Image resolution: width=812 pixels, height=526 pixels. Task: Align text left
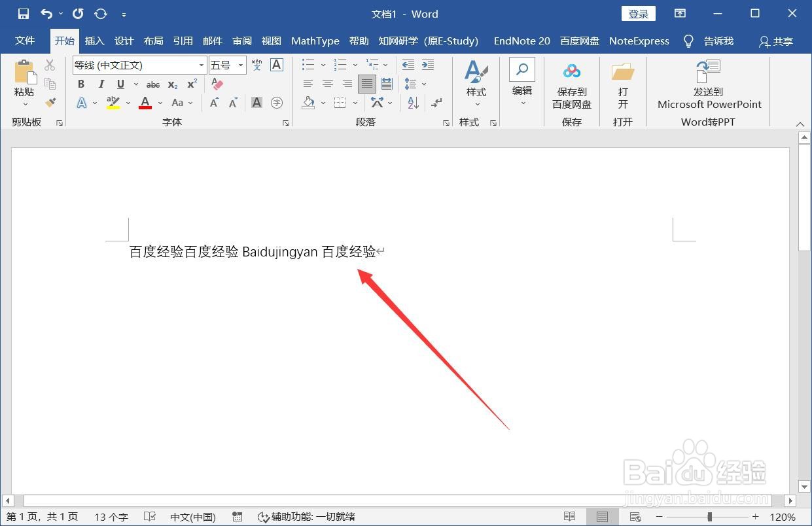pyautogui.click(x=308, y=84)
